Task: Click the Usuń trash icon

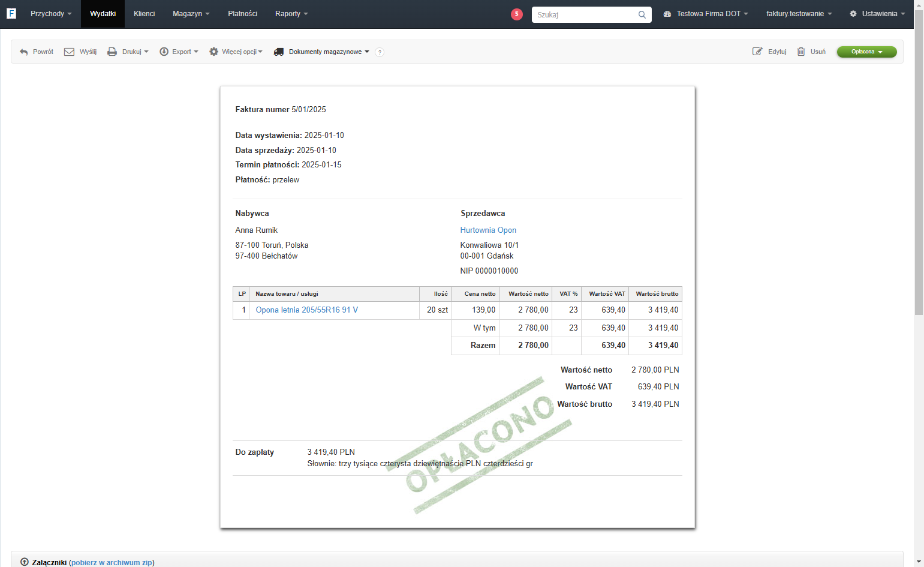Action: (801, 52)
